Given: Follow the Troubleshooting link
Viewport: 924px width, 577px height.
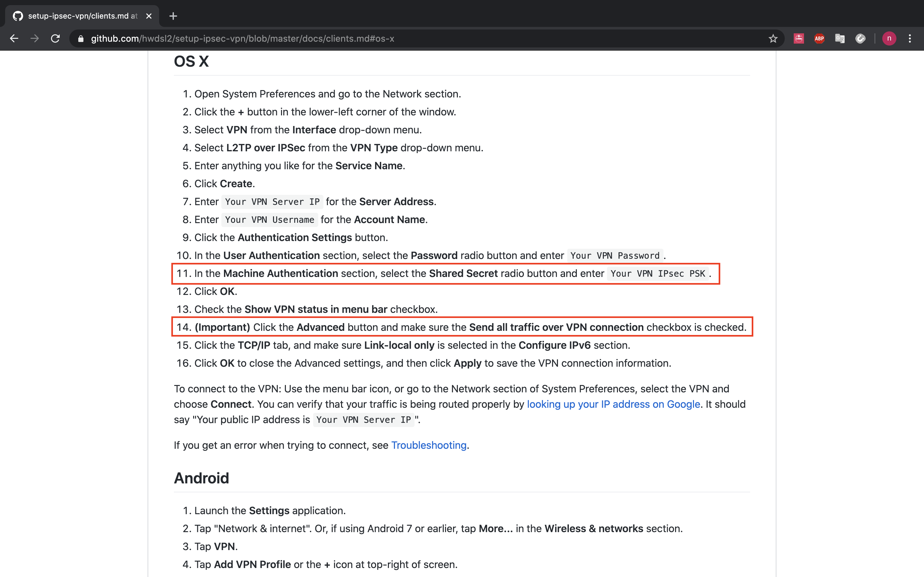Looking at the screenshot, I should click(429, 445).
